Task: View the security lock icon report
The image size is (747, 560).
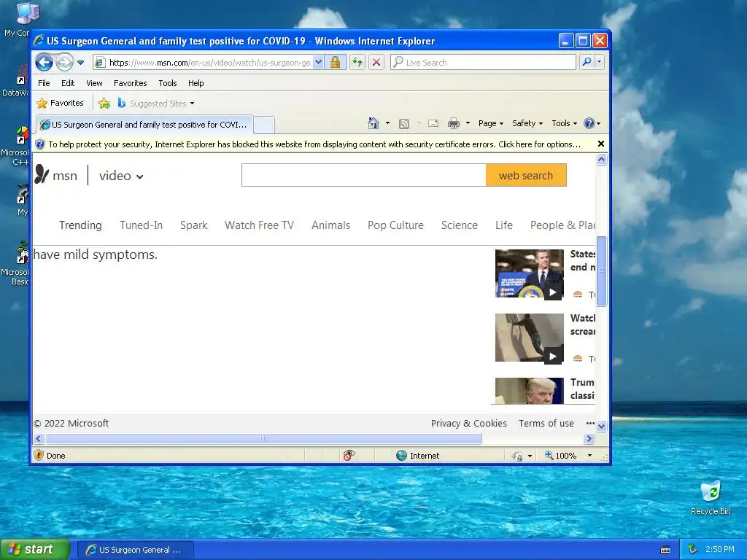Action: tap(336, 63)
